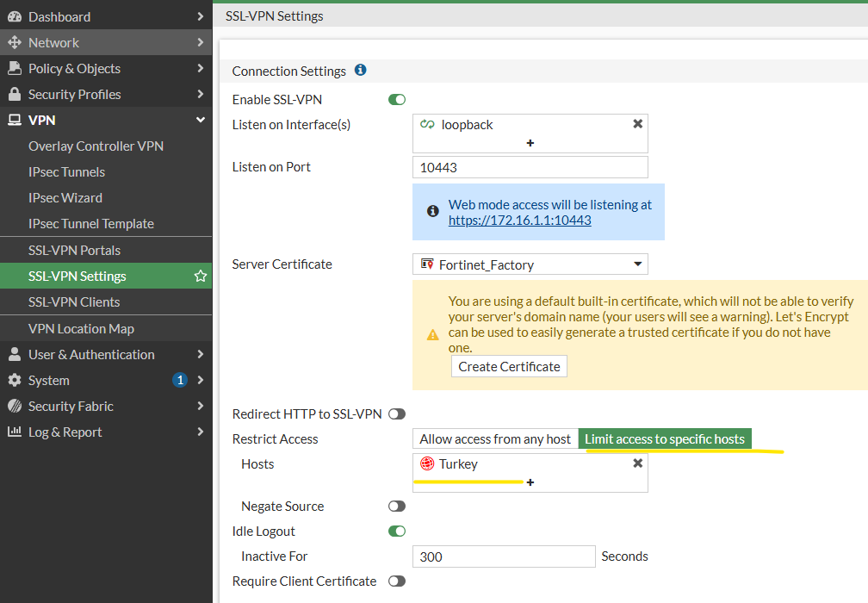This screenshot has width=868, height=603.
Task: Remove the Turkey host with the X
Action: click(638, 463)
